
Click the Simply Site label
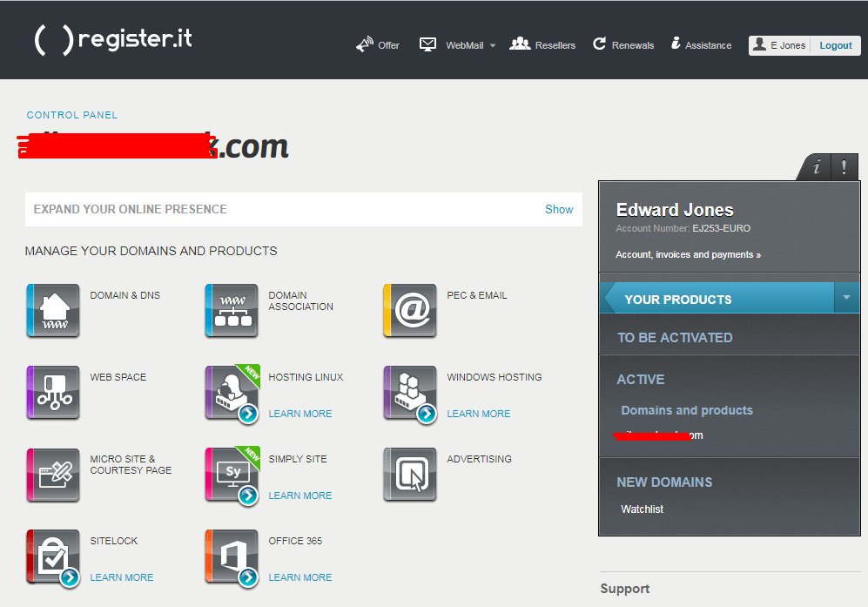tap(297, 459)
